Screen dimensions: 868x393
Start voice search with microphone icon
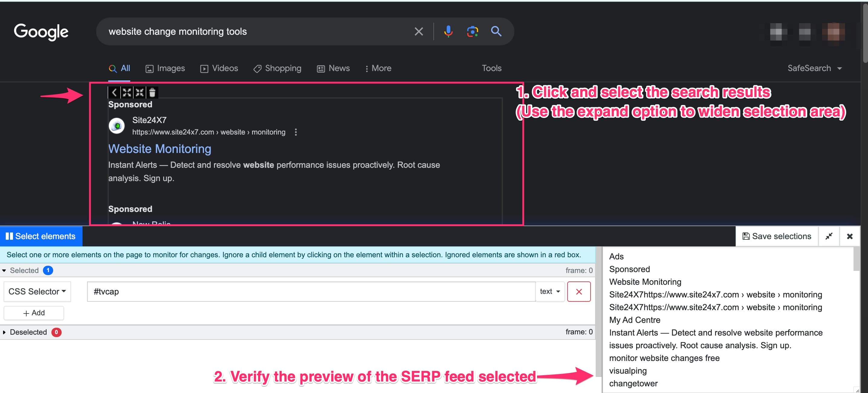tap(448, 31)
